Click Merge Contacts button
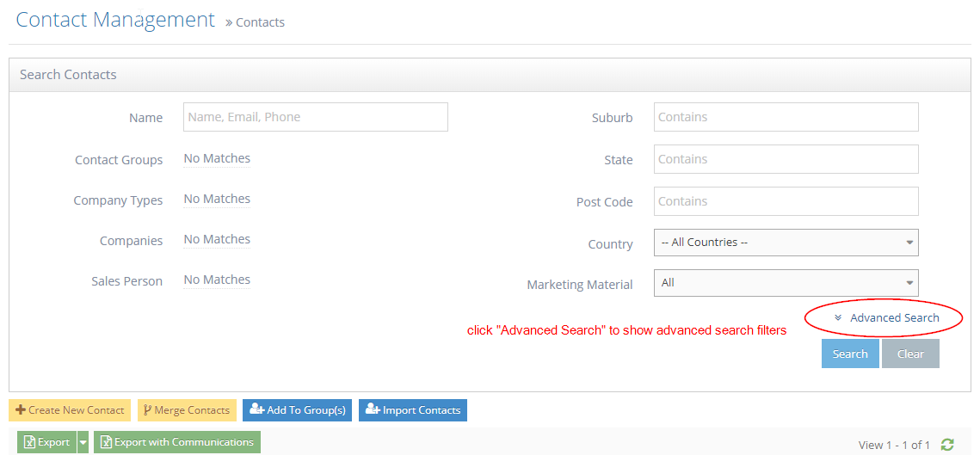This screenshot has height=455, width=980. pos(187,410)
